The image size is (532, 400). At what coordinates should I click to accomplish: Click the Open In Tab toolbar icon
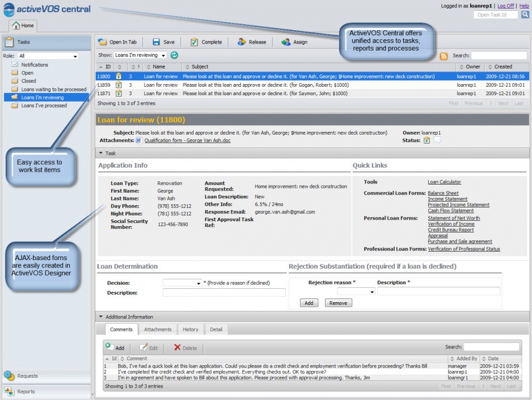click(x=102, y=41)
